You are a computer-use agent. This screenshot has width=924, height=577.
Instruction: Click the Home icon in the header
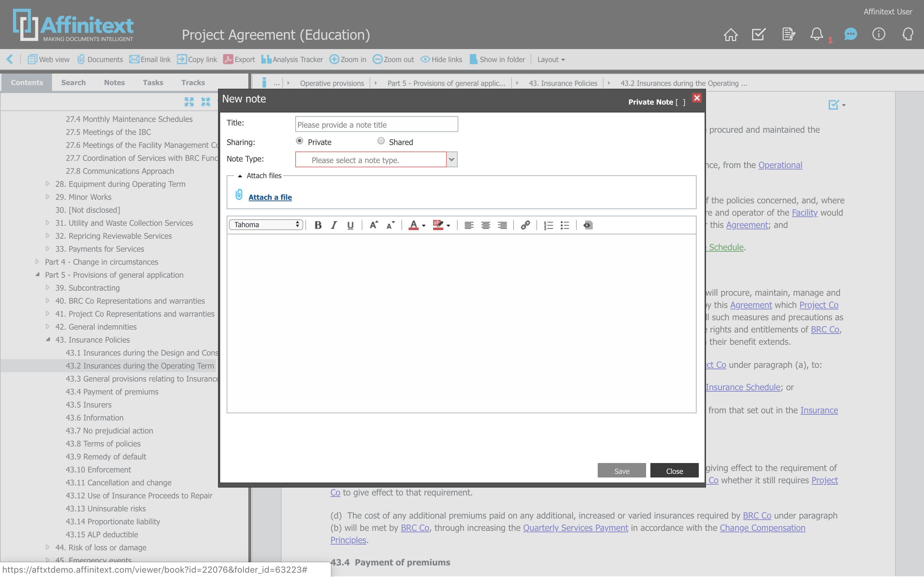[731, 34]
